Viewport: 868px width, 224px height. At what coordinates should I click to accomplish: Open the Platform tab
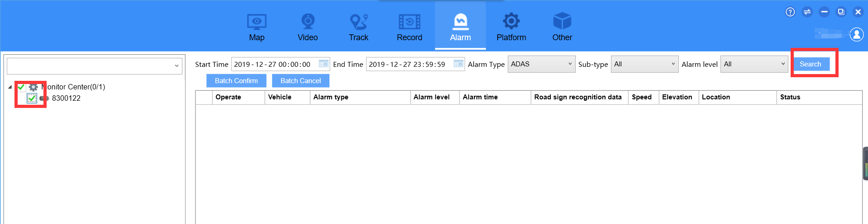coord(511,27)
